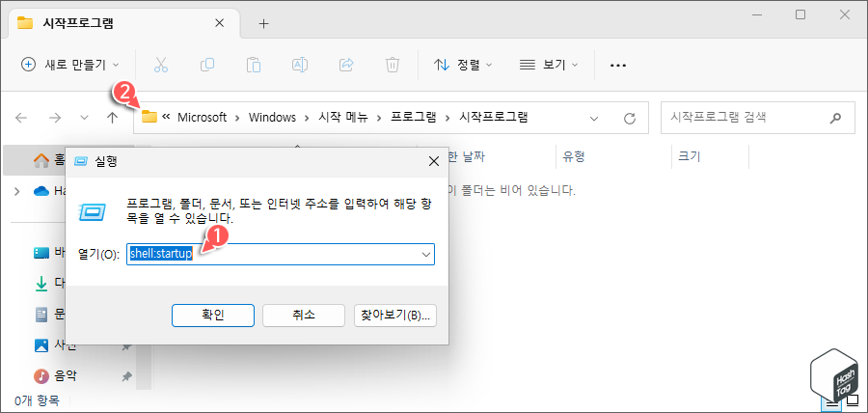Screen dimensions: 868x413
Task: Click Microsoft in the breadcrumb path
Action: (203, 118)
